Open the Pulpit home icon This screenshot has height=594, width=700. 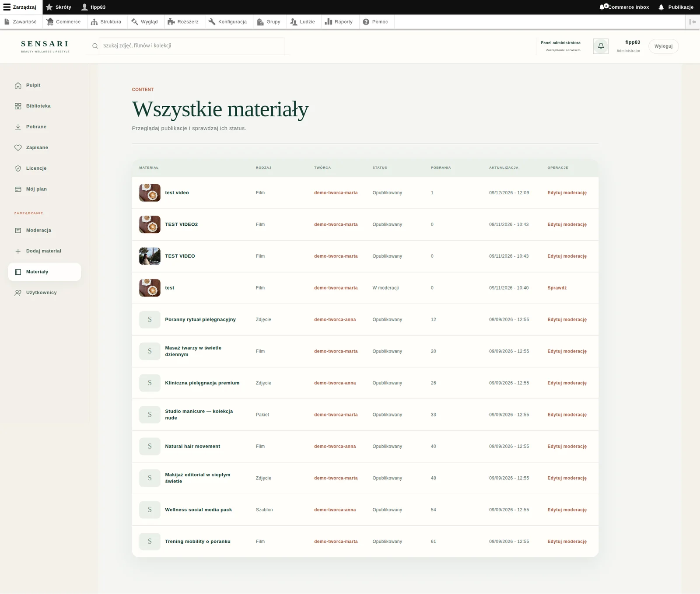[18, 85]
